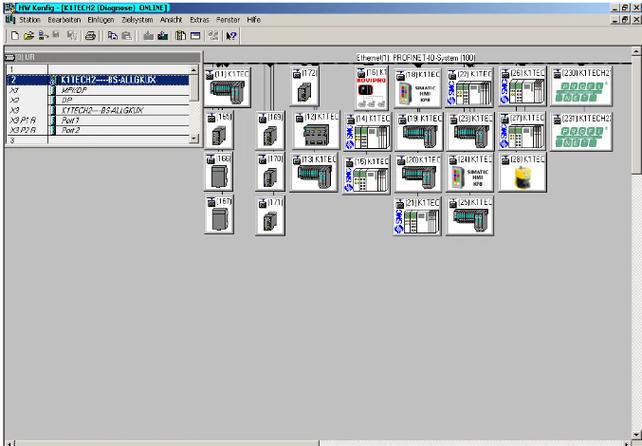Select device (11) K1TEC ET200 station
The height and width of the screenshot is (446, 642).
(227, 87)
